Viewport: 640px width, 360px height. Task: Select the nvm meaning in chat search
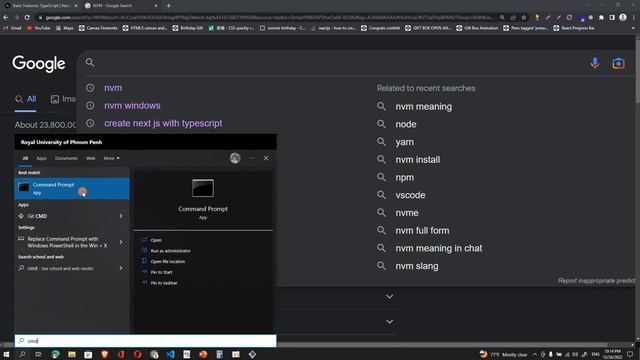(439, 248)
